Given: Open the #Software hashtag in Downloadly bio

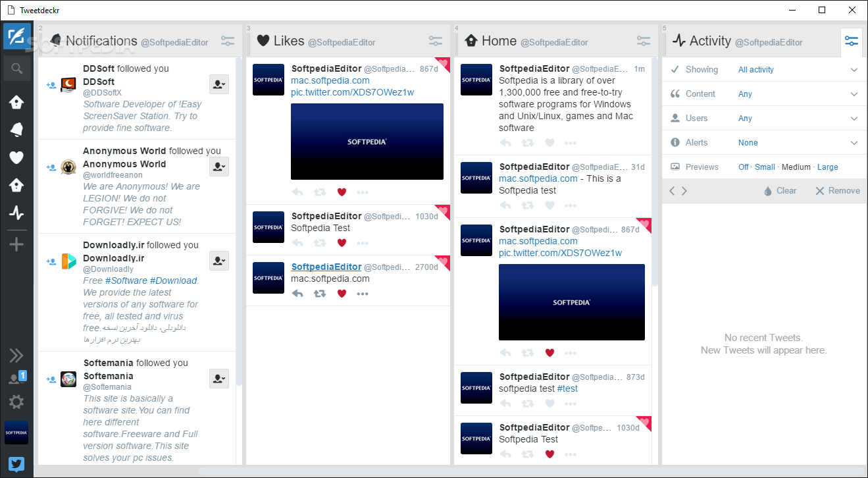Looking at the screenshot, I should [126, 280].
